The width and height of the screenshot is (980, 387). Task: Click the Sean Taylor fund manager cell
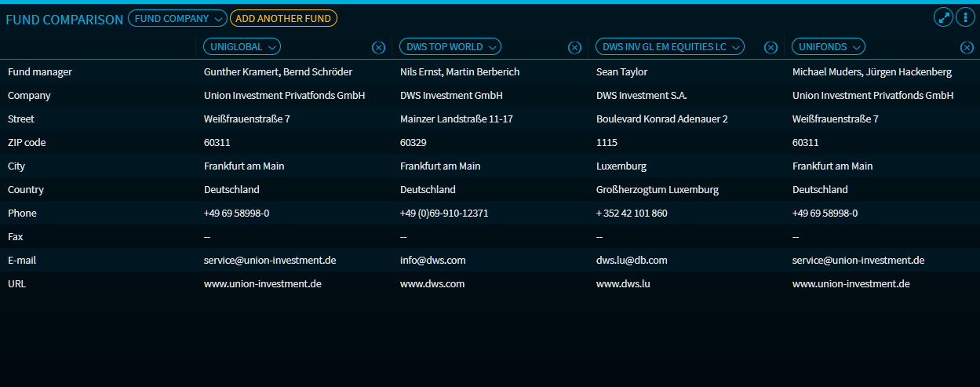click(621, 72)
